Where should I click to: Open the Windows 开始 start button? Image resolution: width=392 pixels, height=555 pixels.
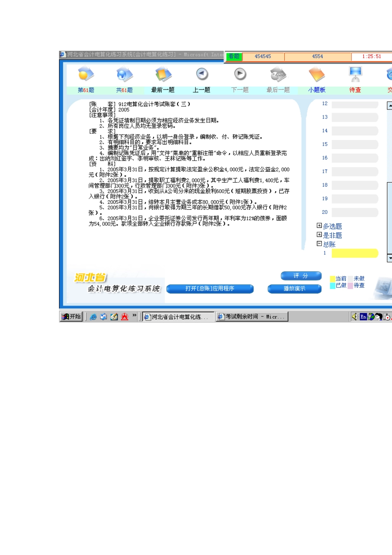[71, 317]
